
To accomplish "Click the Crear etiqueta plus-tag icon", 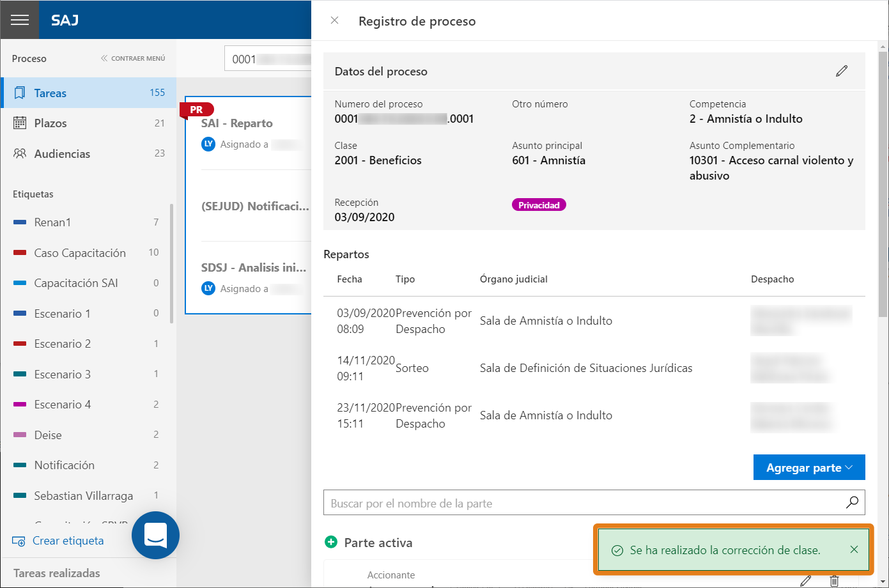I will [x=19, y=541].
